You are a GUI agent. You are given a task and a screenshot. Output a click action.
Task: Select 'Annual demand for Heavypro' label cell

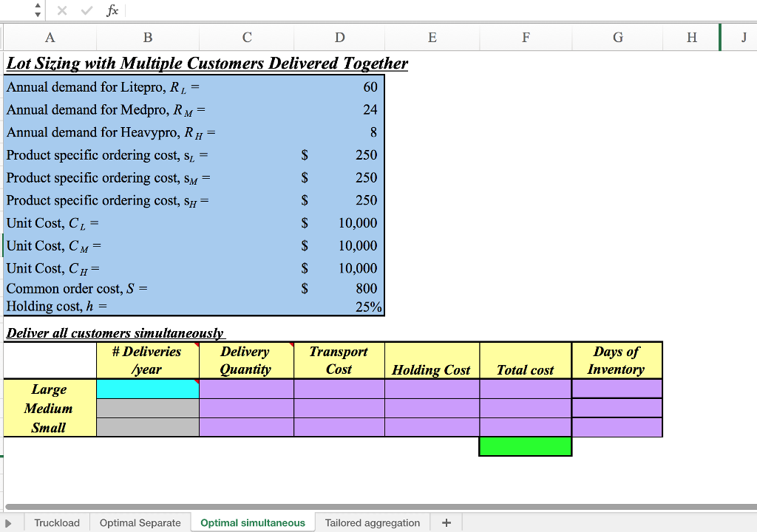[x=111, y=132]
